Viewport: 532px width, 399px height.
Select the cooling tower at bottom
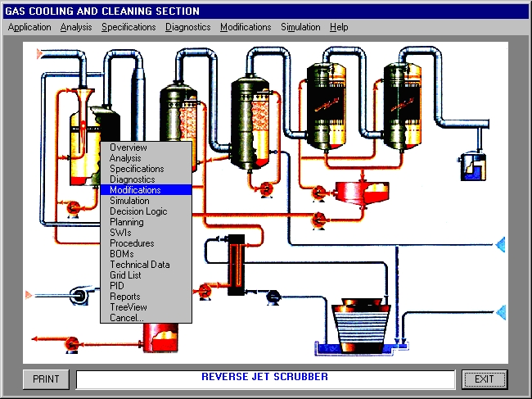361,326
